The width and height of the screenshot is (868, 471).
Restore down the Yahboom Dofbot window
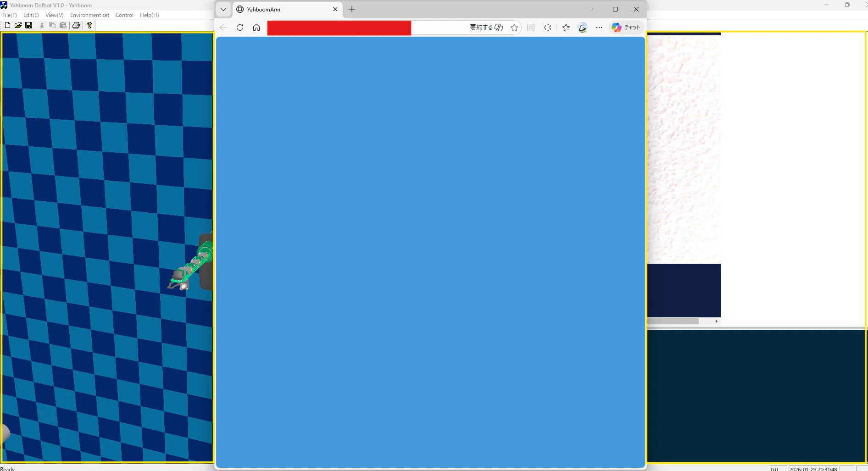pyautogui.click(x=847, y=5)
